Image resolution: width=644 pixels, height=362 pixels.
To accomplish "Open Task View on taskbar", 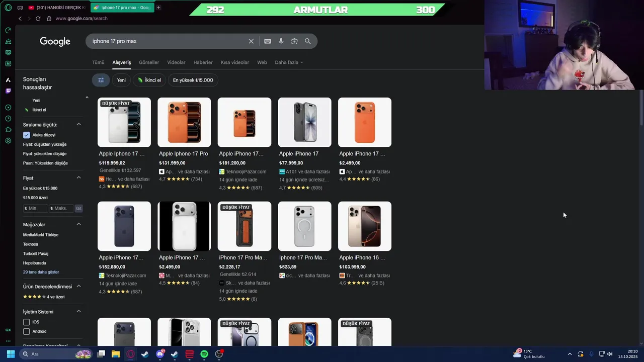I will click(101, 354).
